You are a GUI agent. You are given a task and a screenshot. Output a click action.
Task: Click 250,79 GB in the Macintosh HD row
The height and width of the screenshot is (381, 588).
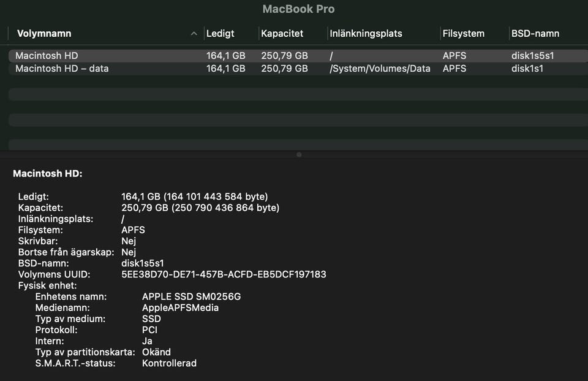[284, 56]
